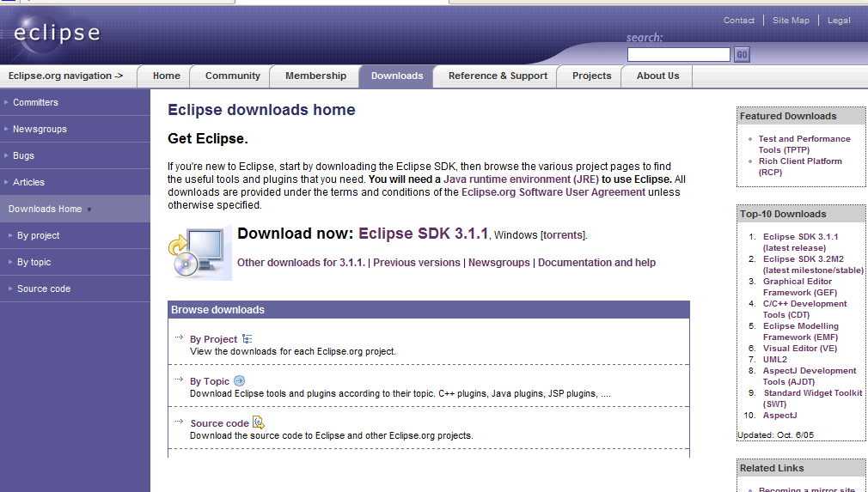Open the Community tab

(x=233, y=76)
